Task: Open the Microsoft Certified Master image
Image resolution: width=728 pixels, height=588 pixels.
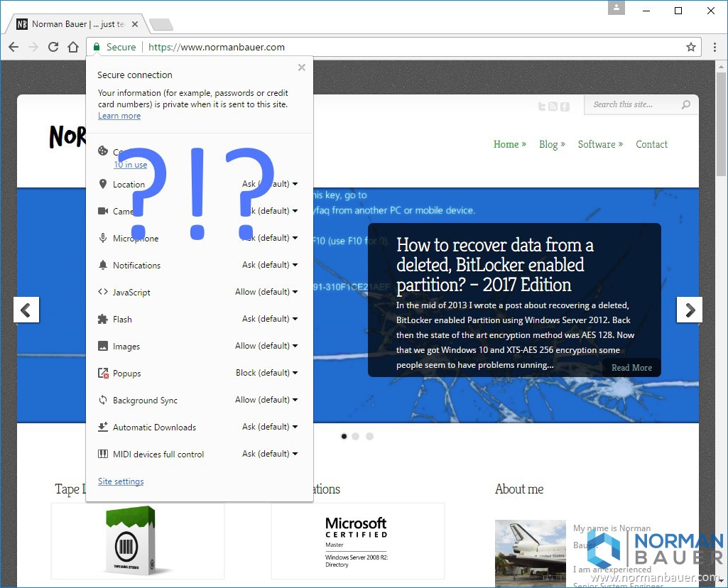Action: tap(357, 541)
